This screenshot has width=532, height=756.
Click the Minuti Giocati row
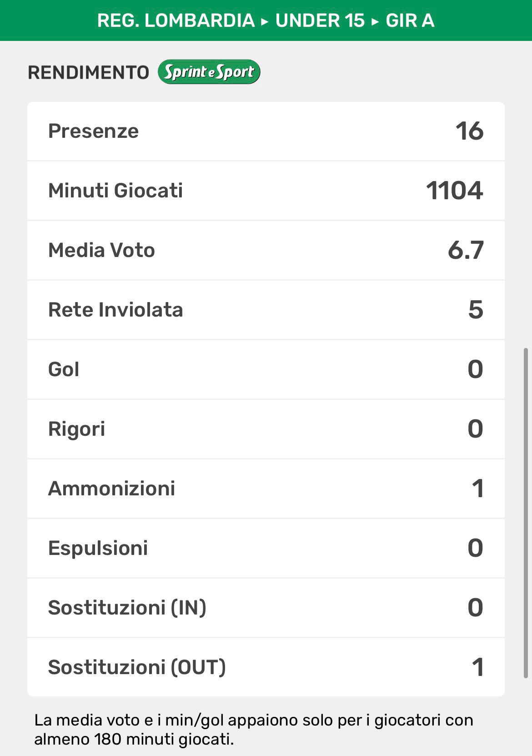point(266,191)
